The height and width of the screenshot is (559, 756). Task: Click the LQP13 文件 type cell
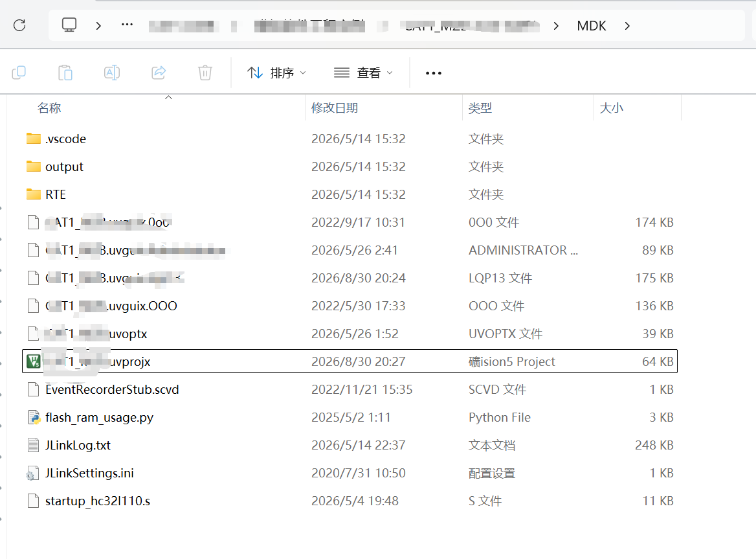click(500, 278)
